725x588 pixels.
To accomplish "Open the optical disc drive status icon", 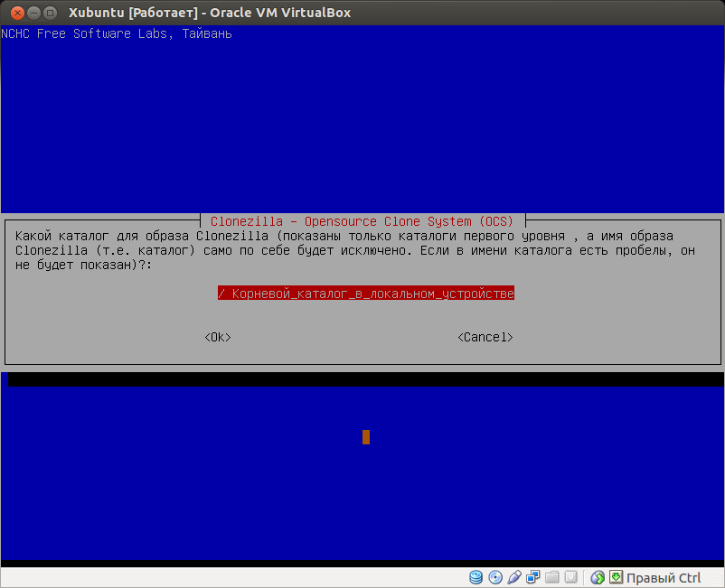I will click(x=495, y=577).
